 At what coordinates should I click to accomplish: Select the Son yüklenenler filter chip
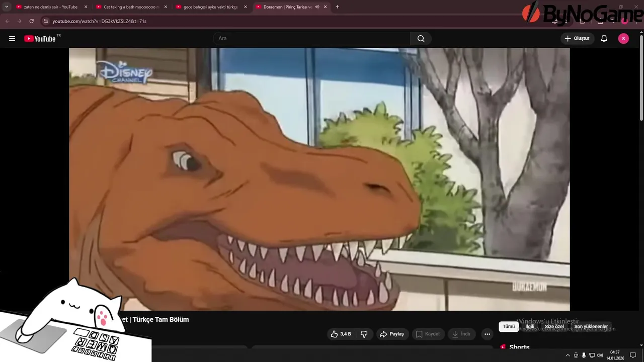point(591,326)
